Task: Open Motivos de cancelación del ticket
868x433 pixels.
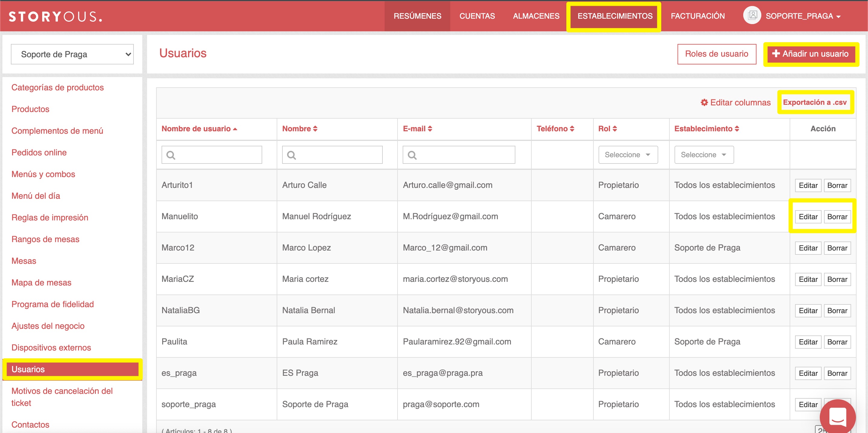Action: tap(62, 397)
